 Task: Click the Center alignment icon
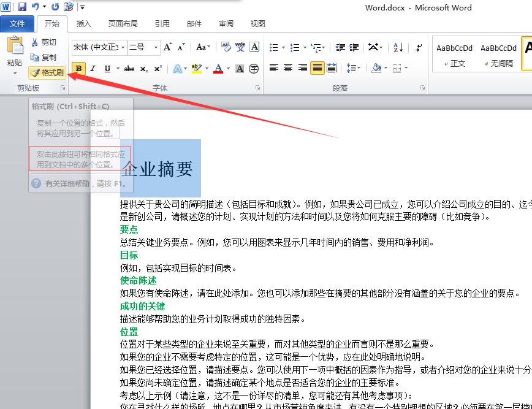click(288, 68)
